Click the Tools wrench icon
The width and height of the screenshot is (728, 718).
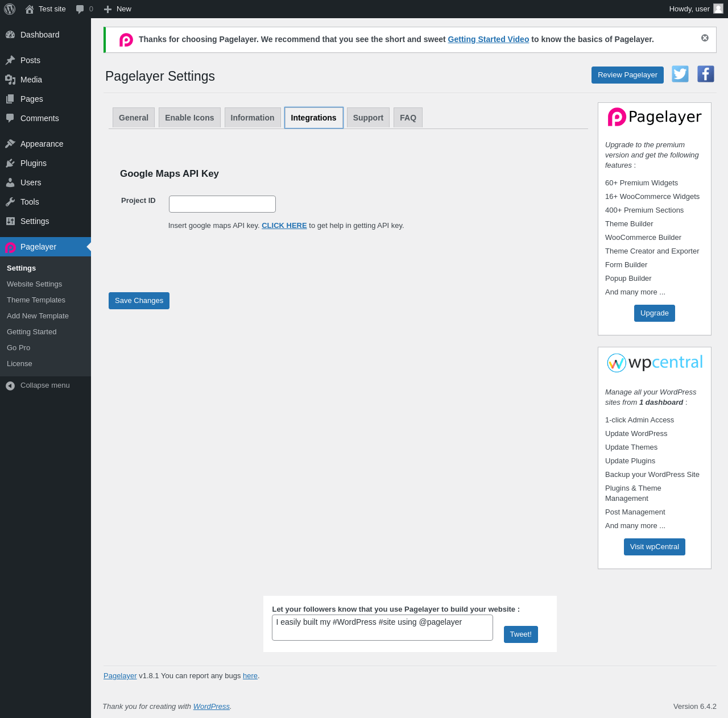(10, 202)
